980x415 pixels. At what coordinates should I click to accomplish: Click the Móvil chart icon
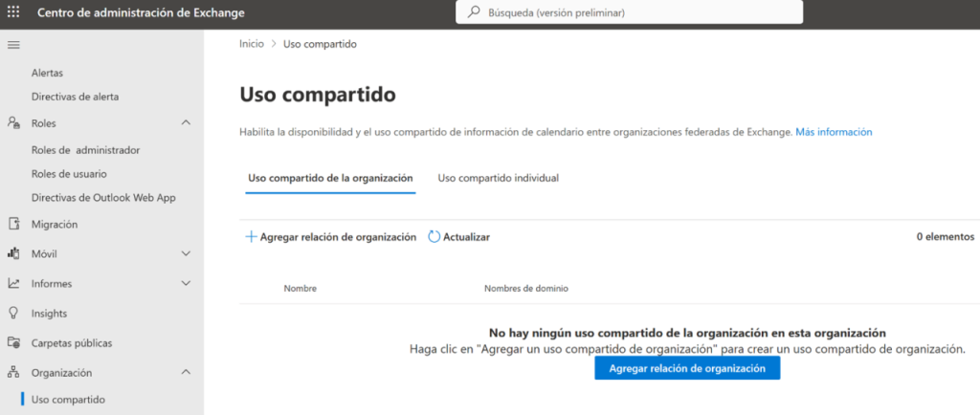tap(13, 254)
